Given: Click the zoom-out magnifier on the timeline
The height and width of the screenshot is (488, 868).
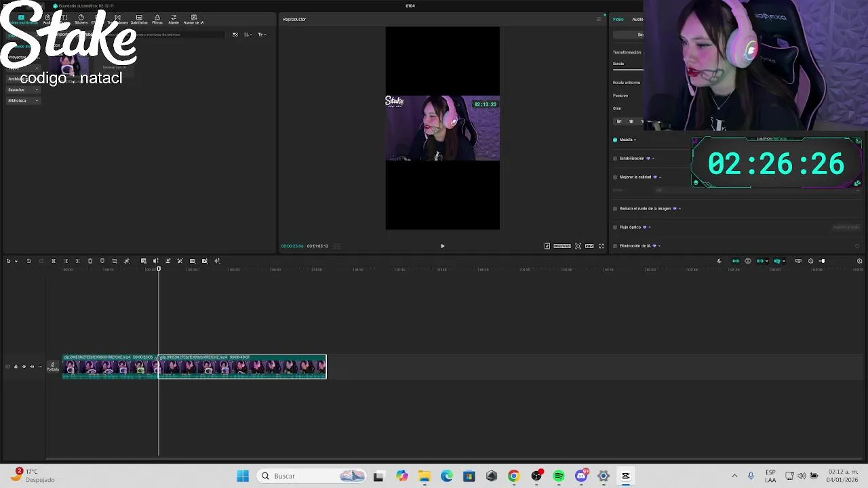Looking at the screenshot, I should 810,261.
